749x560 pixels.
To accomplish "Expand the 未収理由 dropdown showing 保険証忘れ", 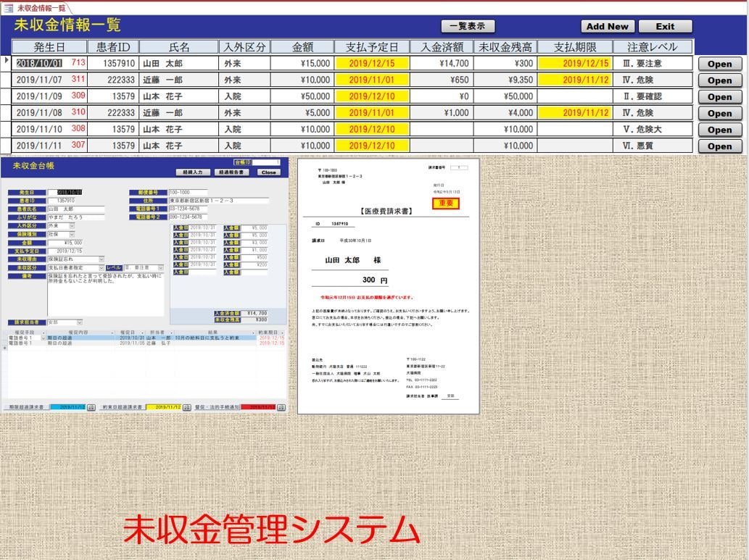I will tap(102, 259).
